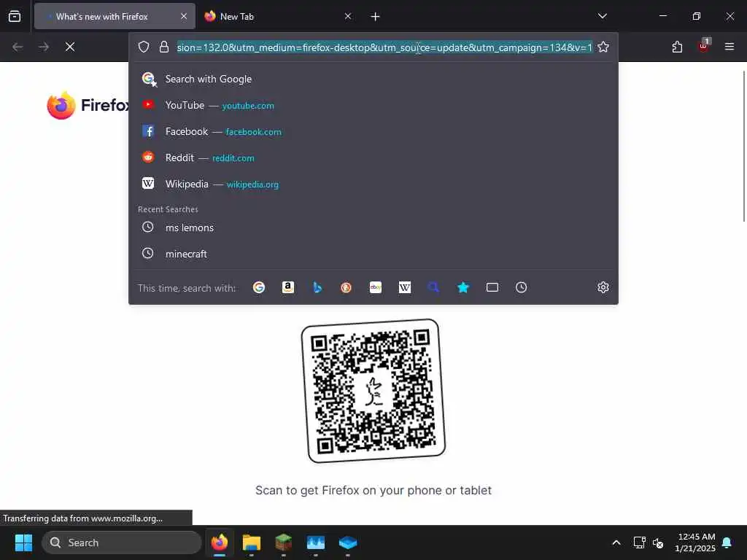The height and width of the screenshot is (560, 747).
Task: Close the New Tab tab
Action: (x=348, y=16)
